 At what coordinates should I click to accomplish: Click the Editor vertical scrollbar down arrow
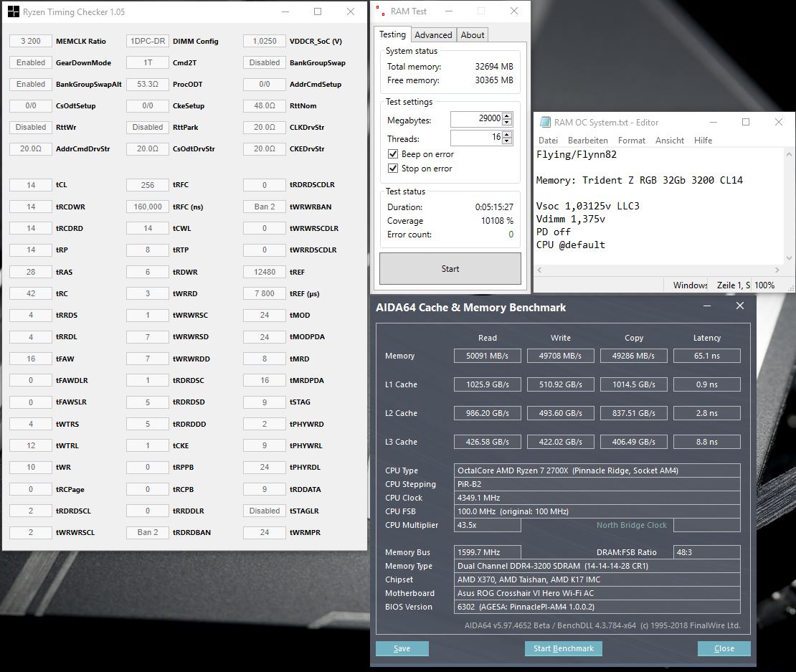pyautogui.click(x=789, y=258)
